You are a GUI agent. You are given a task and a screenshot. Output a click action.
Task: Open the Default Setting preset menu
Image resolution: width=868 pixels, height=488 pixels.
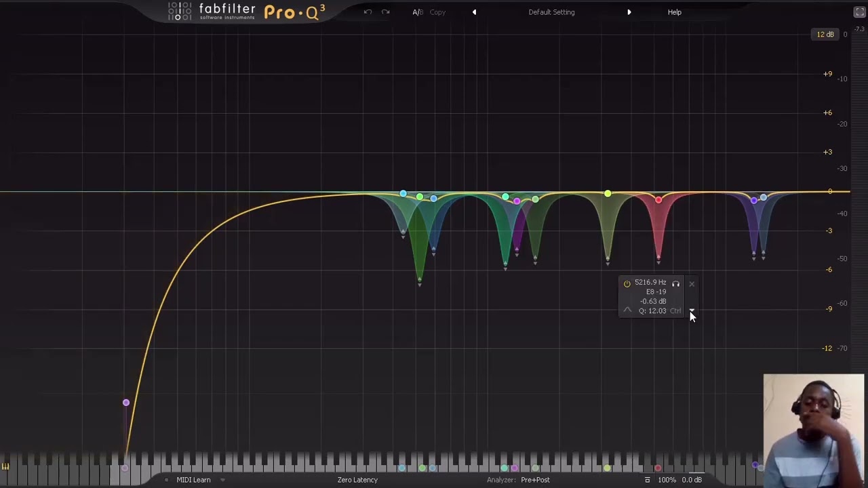551,12
